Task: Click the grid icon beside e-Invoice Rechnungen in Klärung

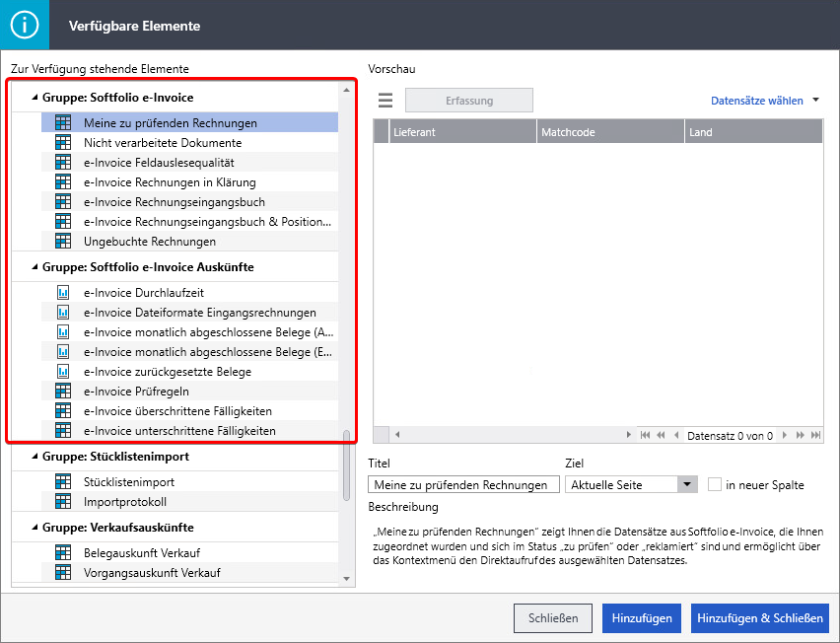Action: point(63,182)
